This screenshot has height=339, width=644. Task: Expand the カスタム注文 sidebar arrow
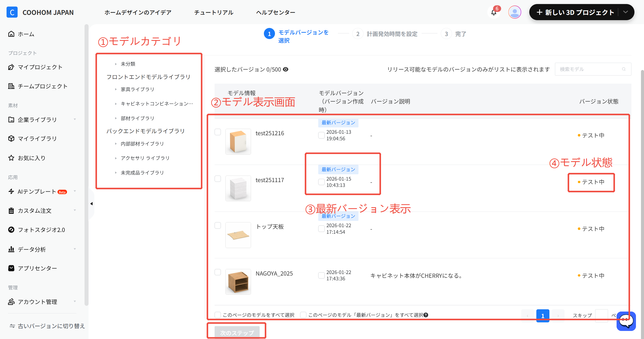coord(75,210)
